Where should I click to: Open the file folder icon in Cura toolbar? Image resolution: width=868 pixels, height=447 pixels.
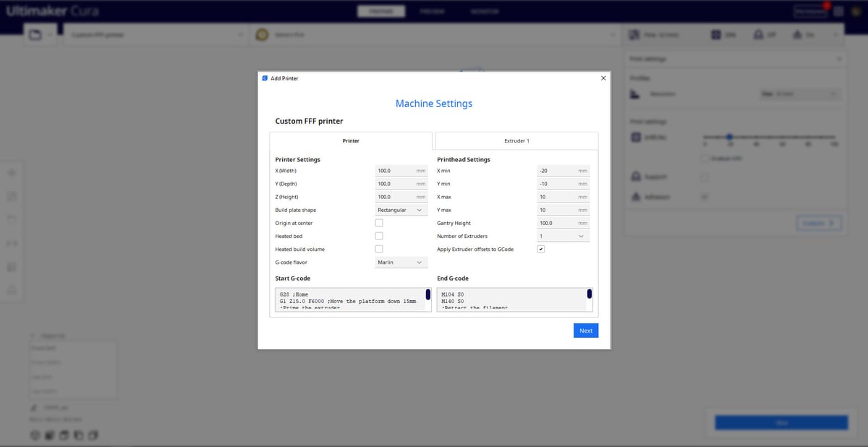point(33,35)
